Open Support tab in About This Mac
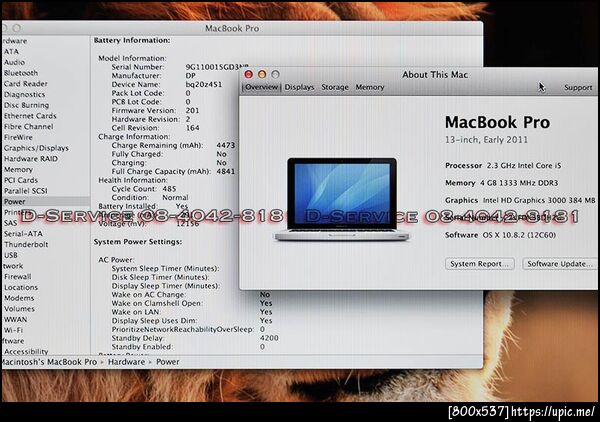 [578, 88]
